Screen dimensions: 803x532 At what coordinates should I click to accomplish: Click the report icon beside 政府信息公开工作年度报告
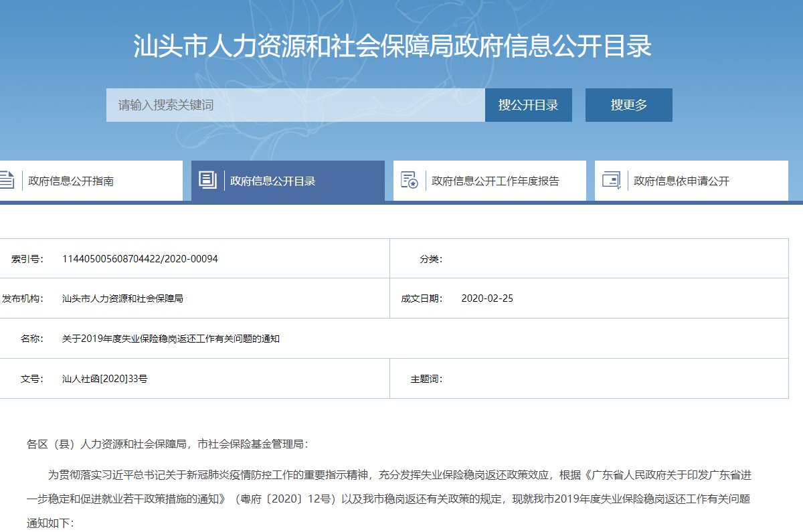409,180
